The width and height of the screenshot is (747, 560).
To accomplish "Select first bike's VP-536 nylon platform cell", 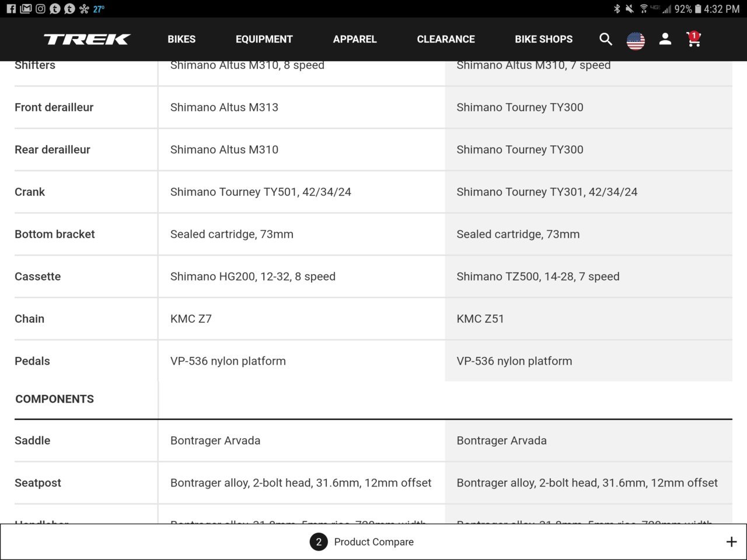I will pyautogui.click(x=302, y=361).
